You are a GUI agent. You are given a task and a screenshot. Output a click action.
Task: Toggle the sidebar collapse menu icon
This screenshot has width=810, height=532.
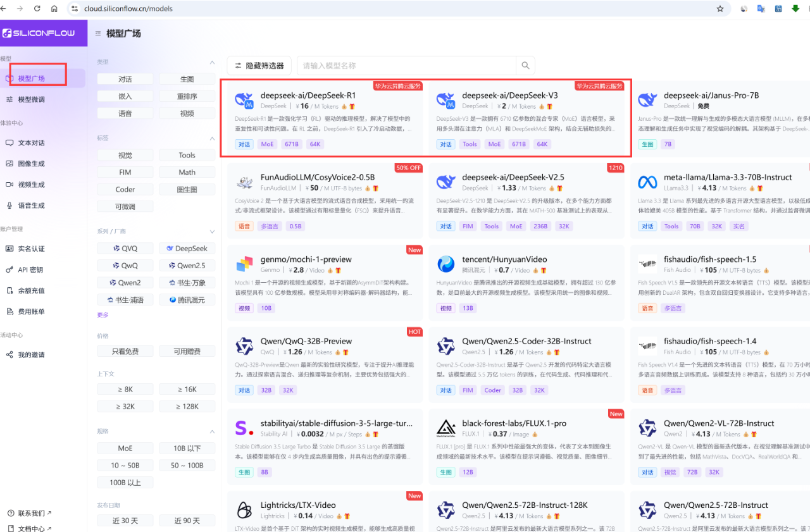(x=98, y=34)
